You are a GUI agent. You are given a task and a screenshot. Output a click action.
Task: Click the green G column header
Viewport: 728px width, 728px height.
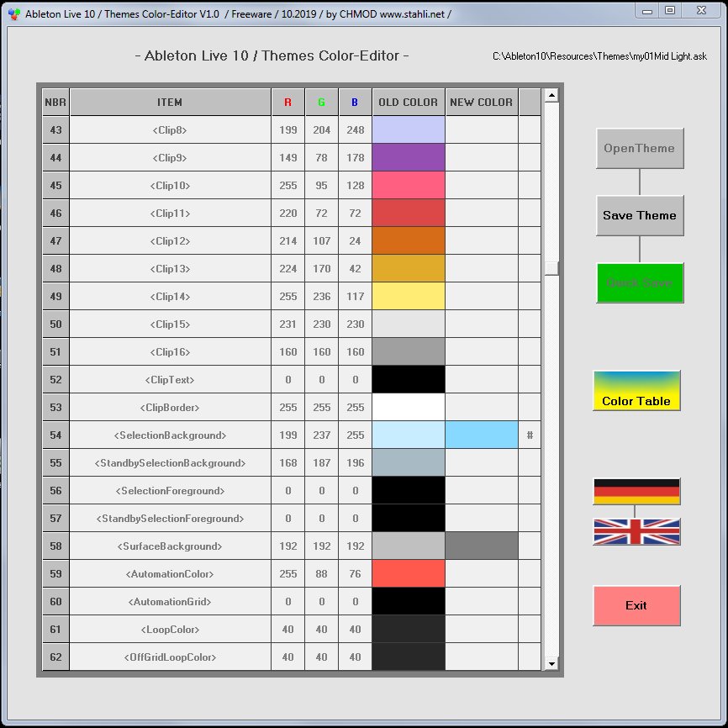coord(321,103)
